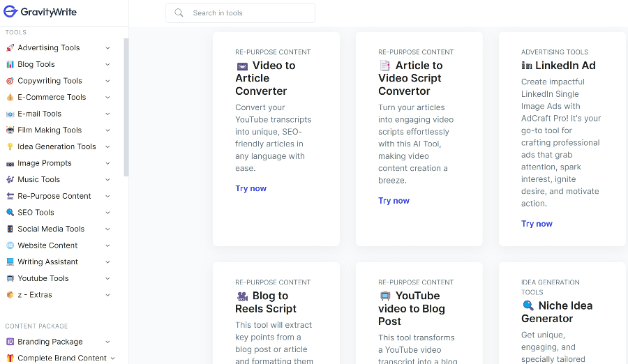Expand the Social Media Tools chevron

107,229
